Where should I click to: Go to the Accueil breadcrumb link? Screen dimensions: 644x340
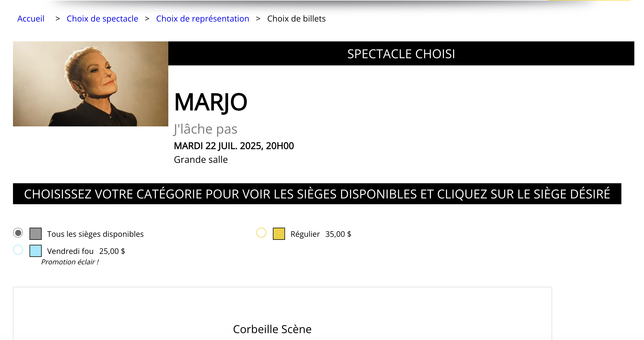(x=31, y=18)
